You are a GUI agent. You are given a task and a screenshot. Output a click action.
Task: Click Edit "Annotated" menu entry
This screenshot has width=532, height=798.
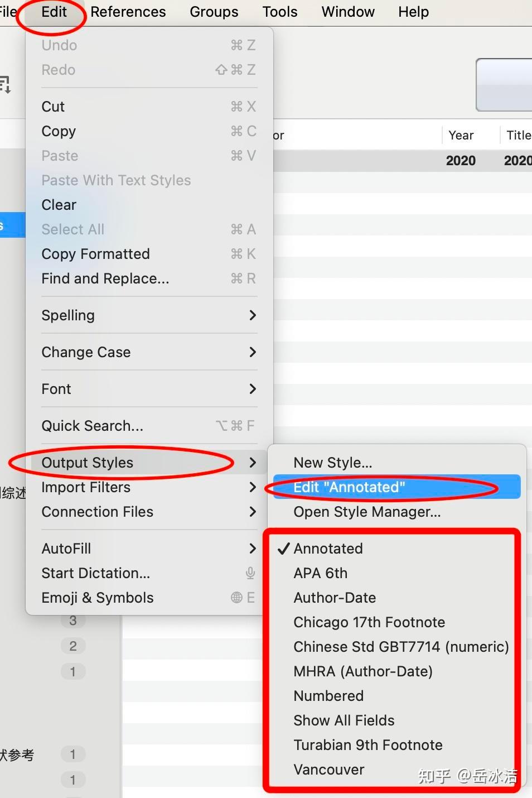(349, 487)
